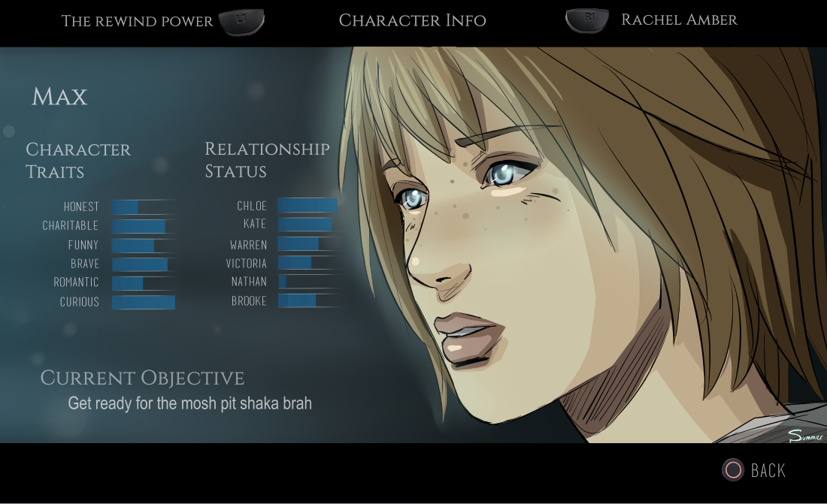The image size is (827, 504).
Task: Click the R1 shoulder button icon
Action: coord(587,20)
